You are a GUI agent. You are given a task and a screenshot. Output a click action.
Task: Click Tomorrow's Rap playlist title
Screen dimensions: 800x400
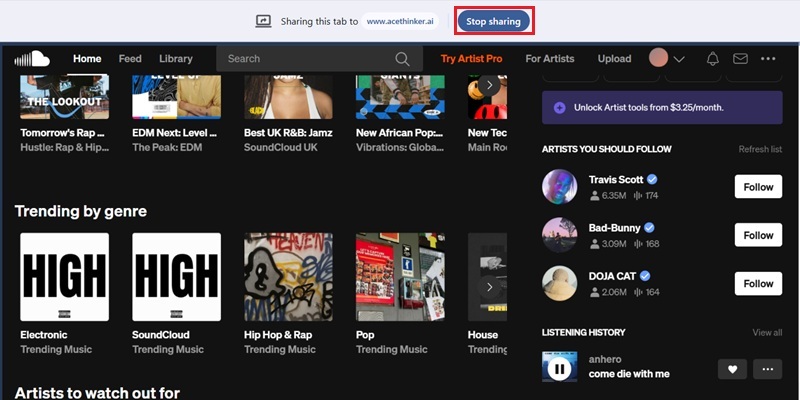click(62, 133)
